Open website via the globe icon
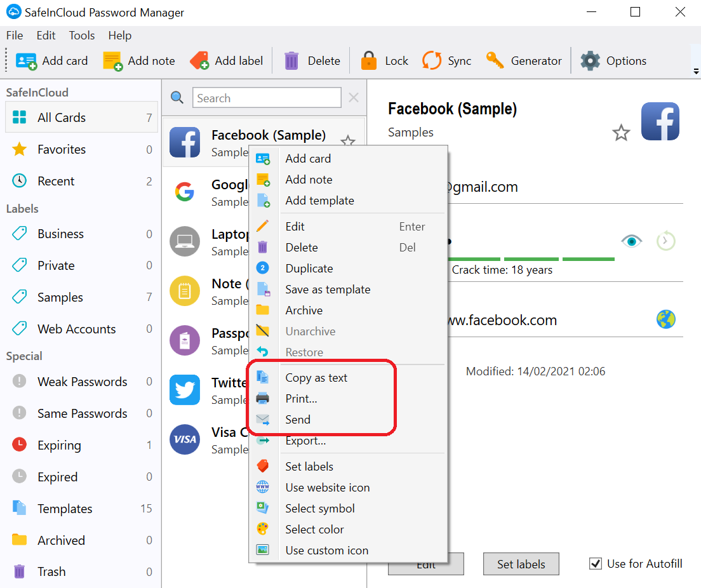This screenshot has height=588, width=701. point(665,319)
